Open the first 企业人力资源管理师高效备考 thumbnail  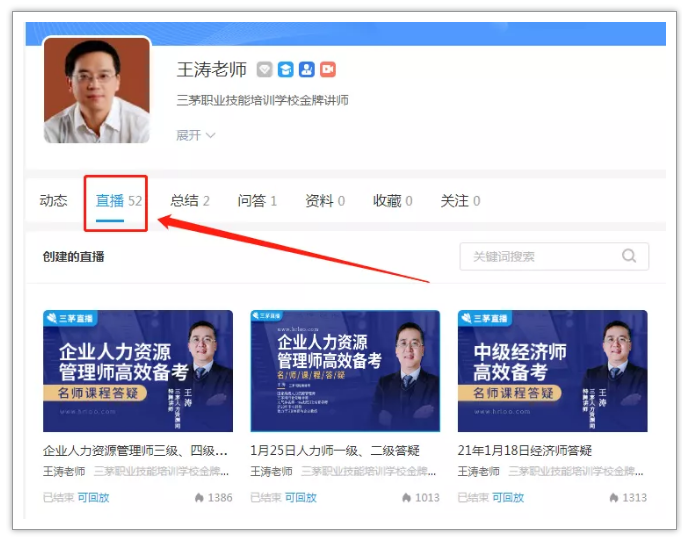click(138, 371)
